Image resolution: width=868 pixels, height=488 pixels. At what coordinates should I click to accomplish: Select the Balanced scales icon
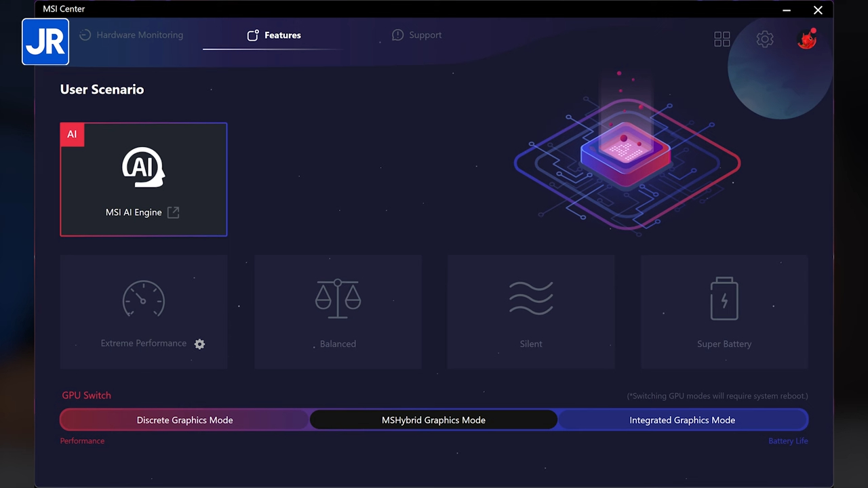(x=338, y=298)
